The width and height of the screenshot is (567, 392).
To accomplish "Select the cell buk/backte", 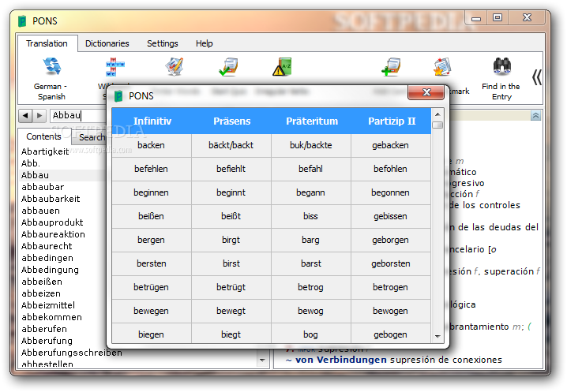I will click(310, 145).
